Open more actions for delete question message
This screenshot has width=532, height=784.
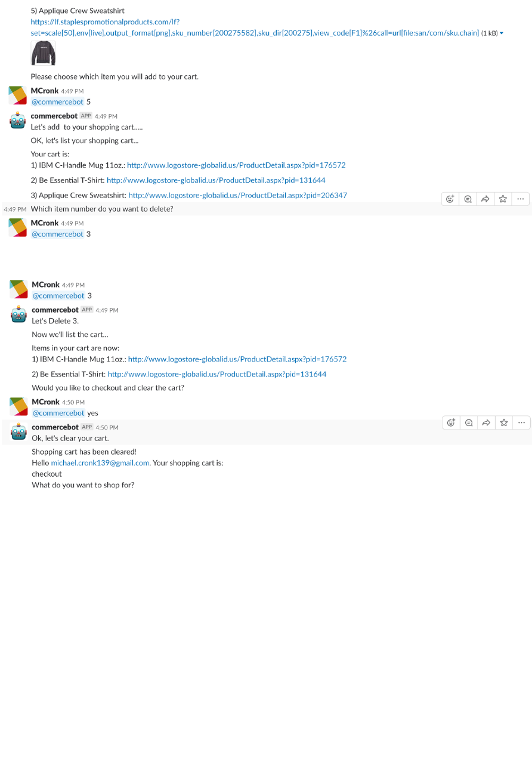coord(520,199)
